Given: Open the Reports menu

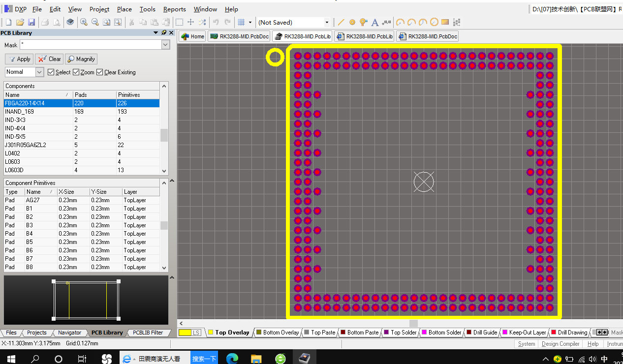Looking at the screenshot, I should click(175, 9).
